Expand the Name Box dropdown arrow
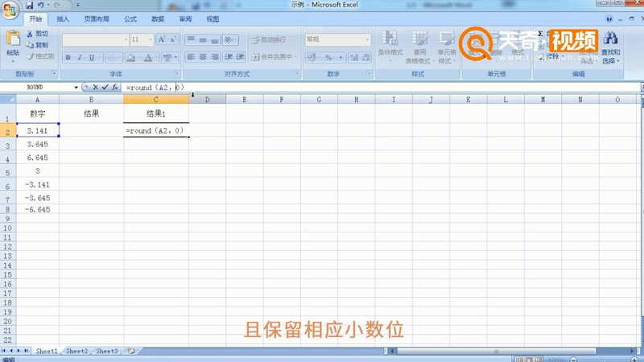Screen dimensions: 644x362 click(76, 88)
